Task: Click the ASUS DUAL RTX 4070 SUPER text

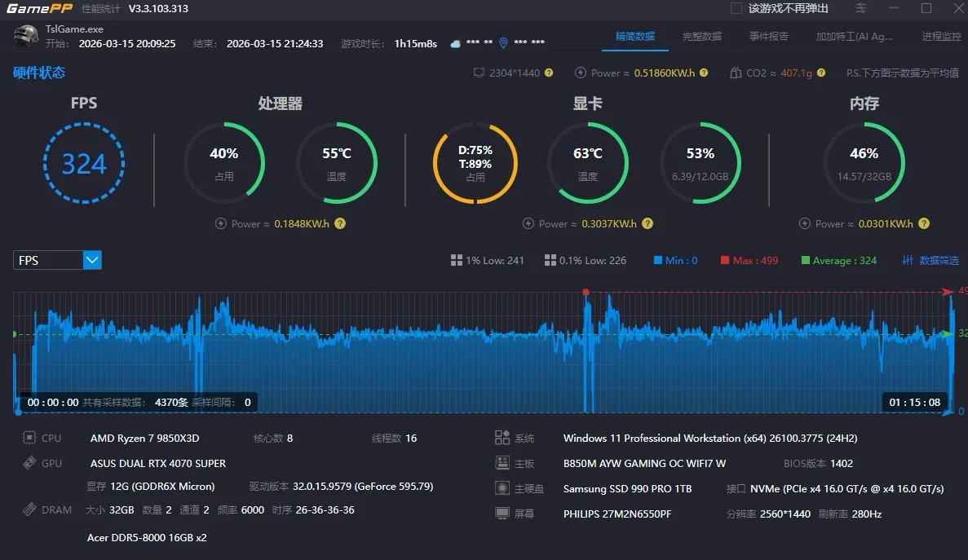Action: 158,463
